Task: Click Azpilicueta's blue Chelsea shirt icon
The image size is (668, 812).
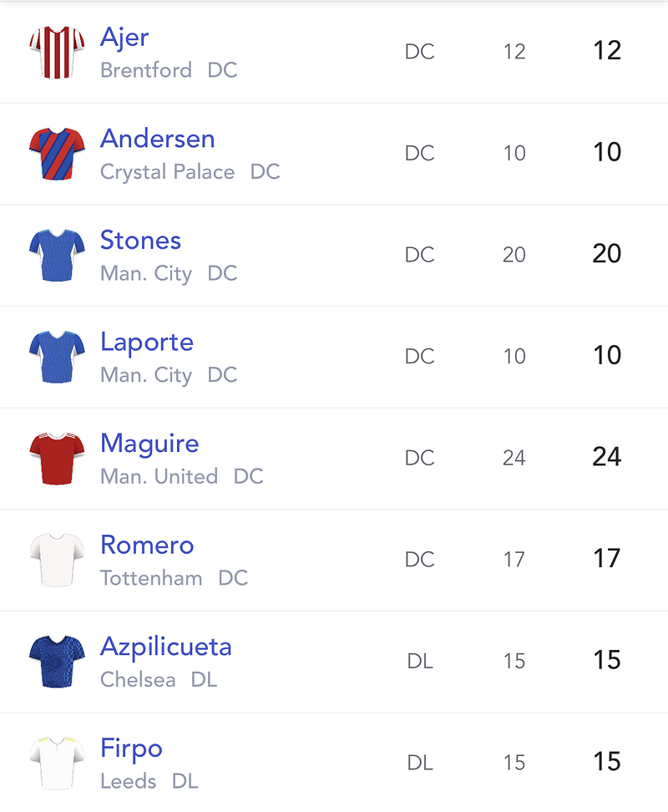Action: (x=57, y=661)
